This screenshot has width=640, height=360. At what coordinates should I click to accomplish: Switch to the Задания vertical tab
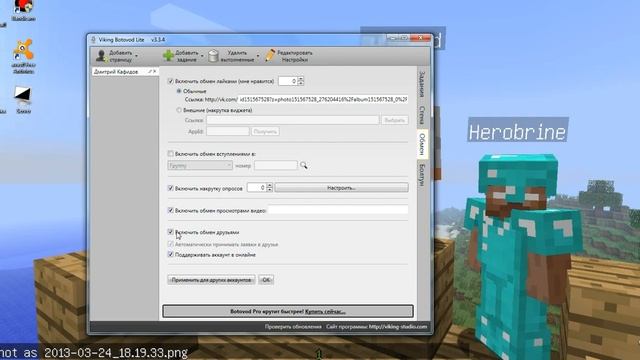click(422, 84)
